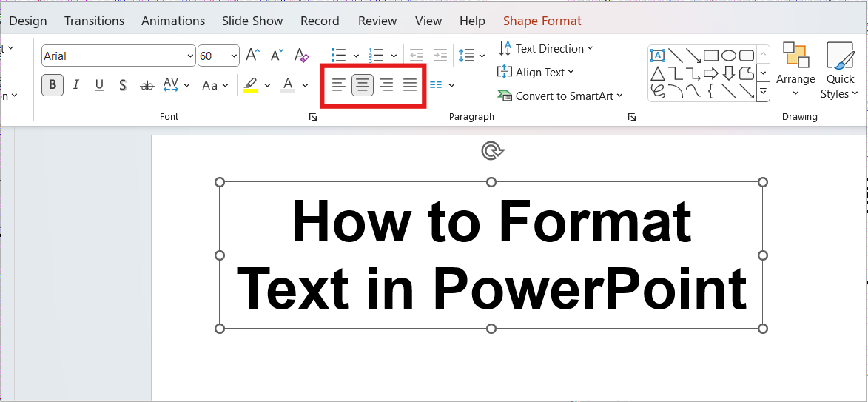The height and width of the screenshot is (402, 868).
Task: Select the Rectangle shape in gallery
Action: tap(711, 56)
